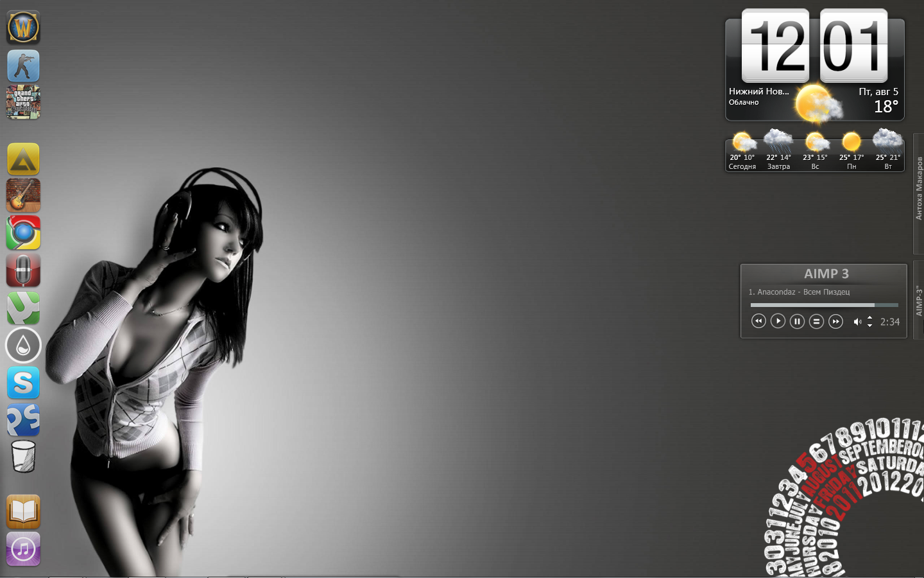Screen dimensions: 924x578
Task: Launch Skype from the dock
Action: (23, 383)
